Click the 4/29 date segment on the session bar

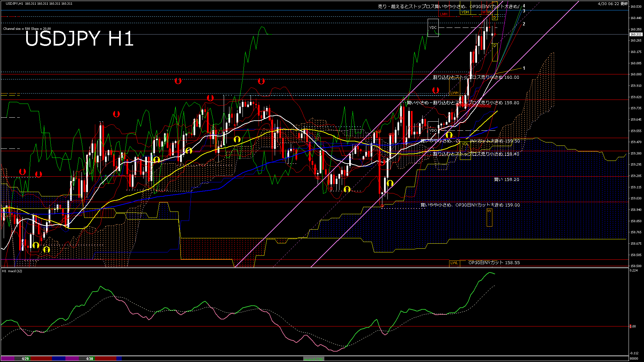pyautogui.click(x=25, y=359)
